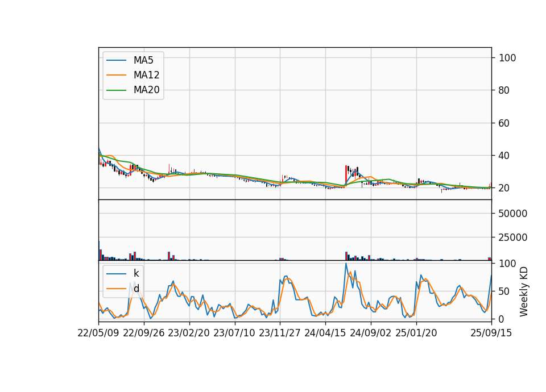Click the d legend label
Screen dimensions: 546x392
[136, 289]
